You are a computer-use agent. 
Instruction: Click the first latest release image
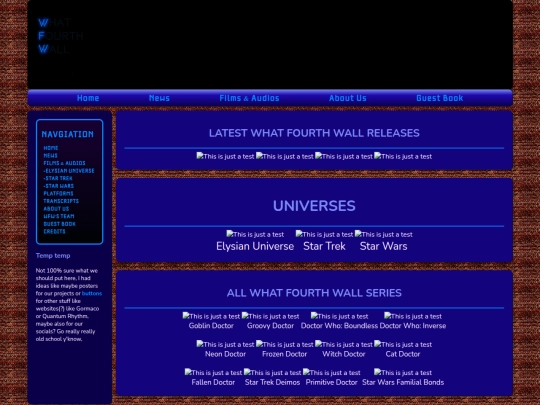(x=225, y=156)
